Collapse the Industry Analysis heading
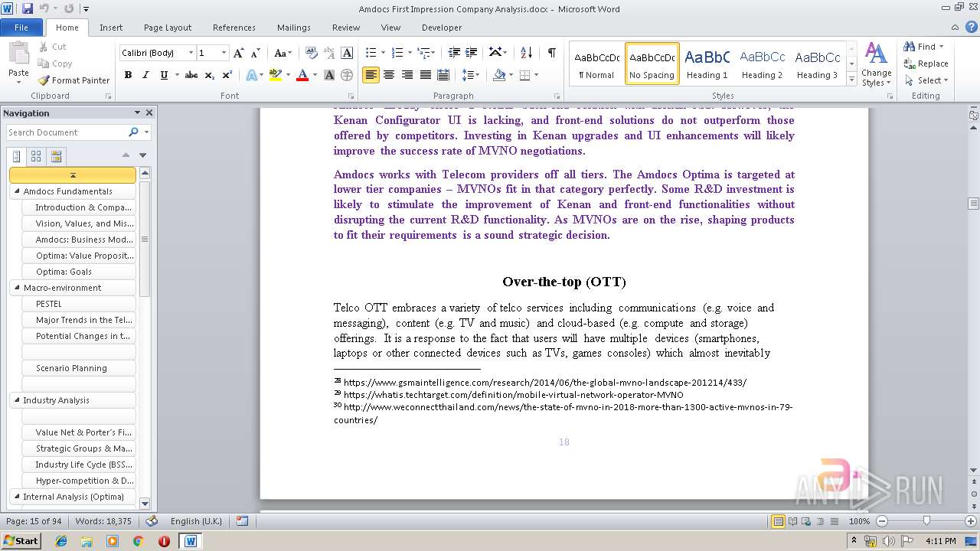Image resolution: width=980 pixels, height=551 pixels. [16, 400]
